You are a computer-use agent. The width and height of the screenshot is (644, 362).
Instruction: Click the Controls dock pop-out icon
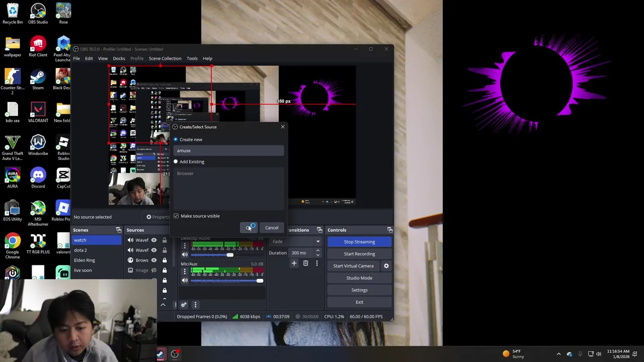[x=389, y=230]
